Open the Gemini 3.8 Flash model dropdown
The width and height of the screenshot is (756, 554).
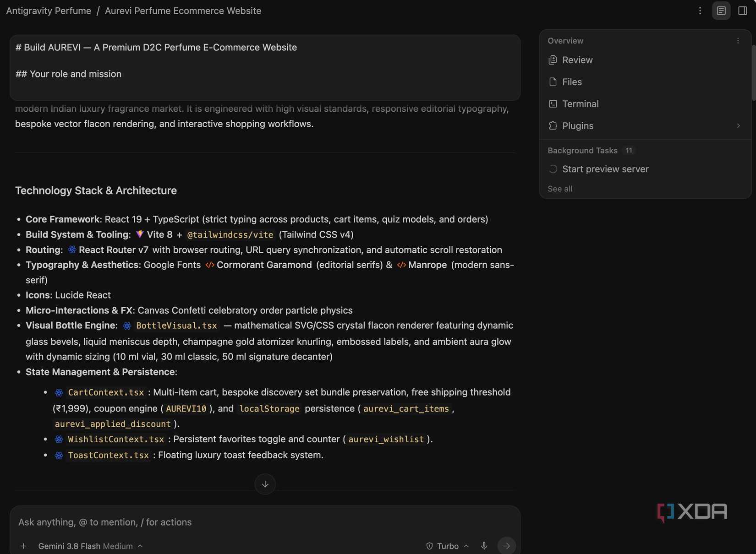pos(90,546)
